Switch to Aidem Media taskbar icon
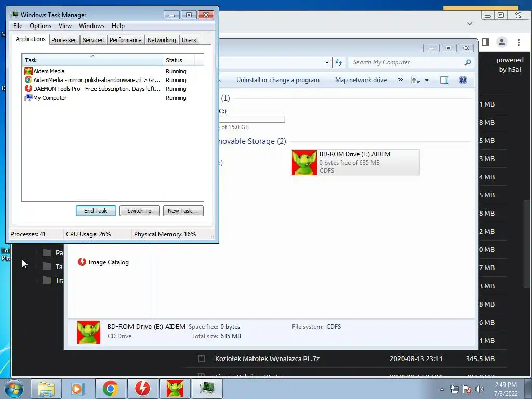 [175, 389]
